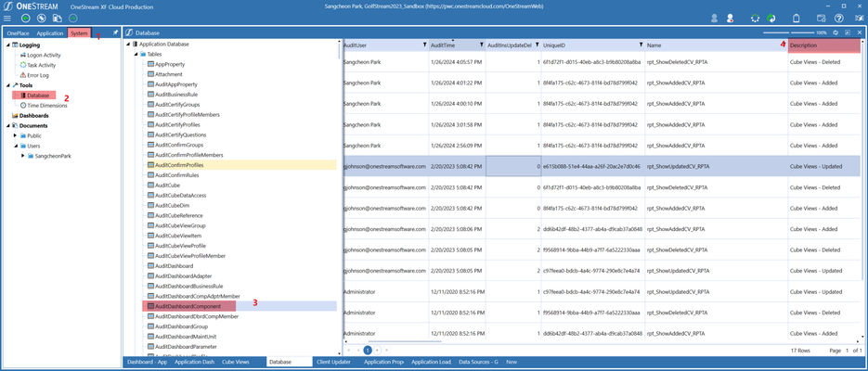Collapse the Tools tree node

[7, 85]
